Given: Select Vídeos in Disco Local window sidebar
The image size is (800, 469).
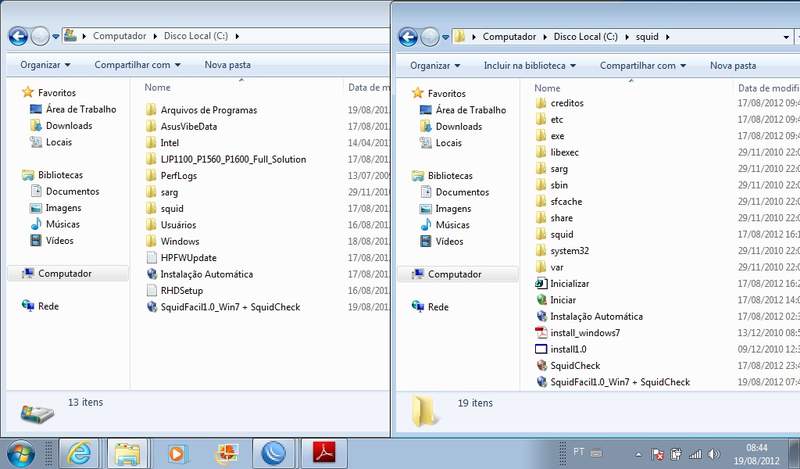Looking at the screenshot, I should 52,240.
